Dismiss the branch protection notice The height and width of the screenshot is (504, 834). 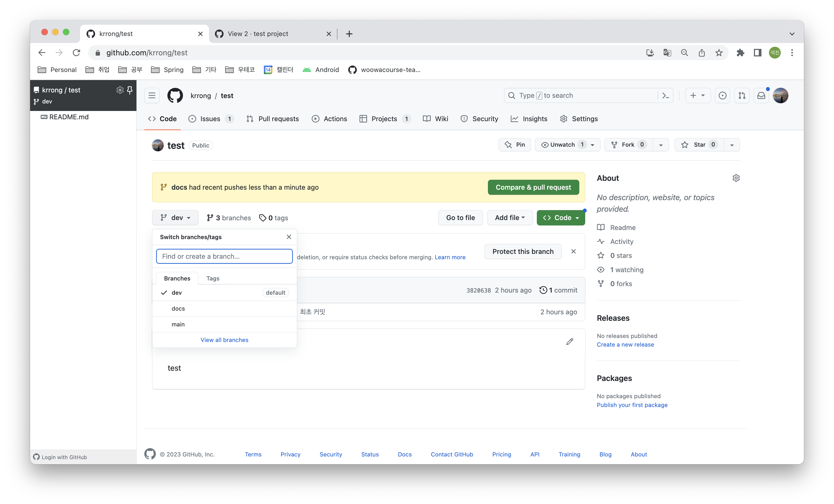coord(573,251)
